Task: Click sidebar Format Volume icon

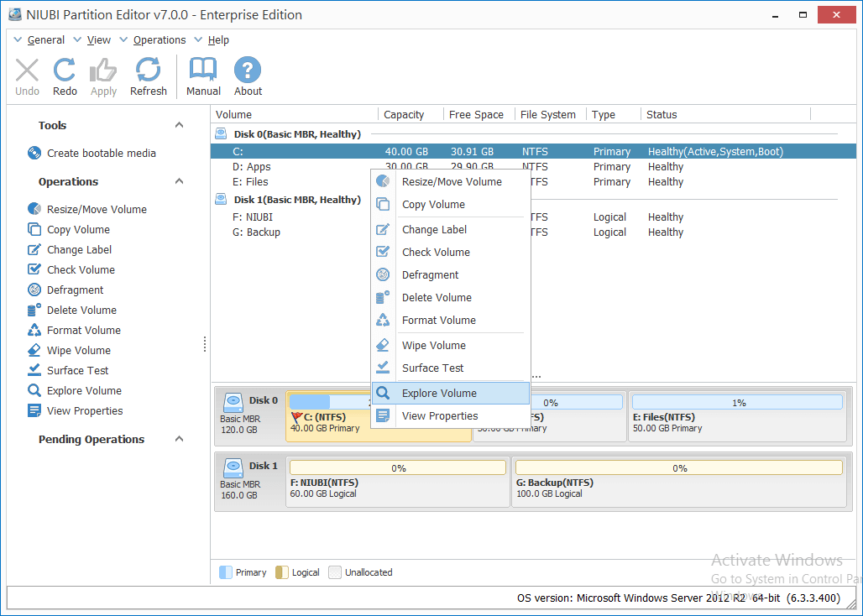Action: pos(34,330)
